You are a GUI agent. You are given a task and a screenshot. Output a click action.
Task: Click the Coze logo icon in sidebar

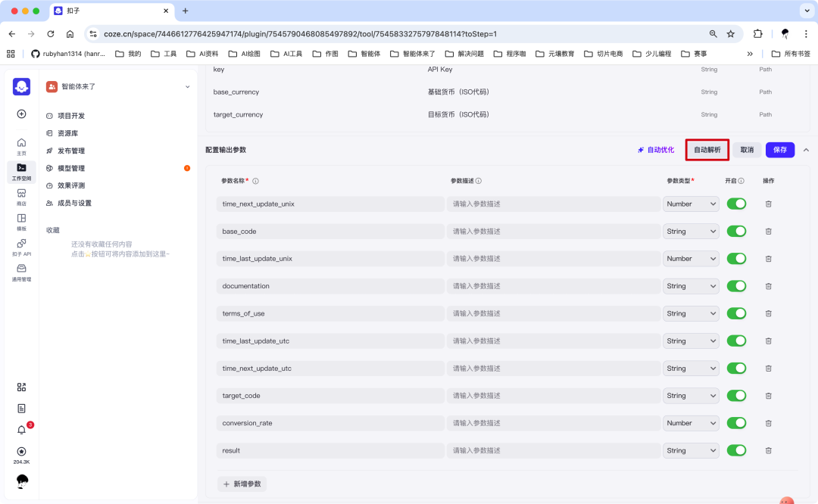click(21, 86)
